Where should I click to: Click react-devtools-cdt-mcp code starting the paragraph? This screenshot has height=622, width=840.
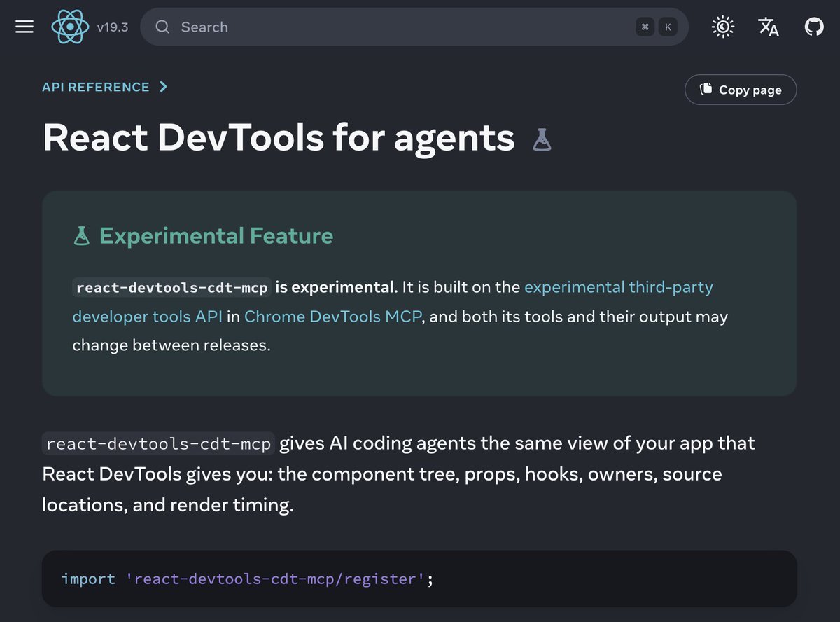[x=158, y=444]
